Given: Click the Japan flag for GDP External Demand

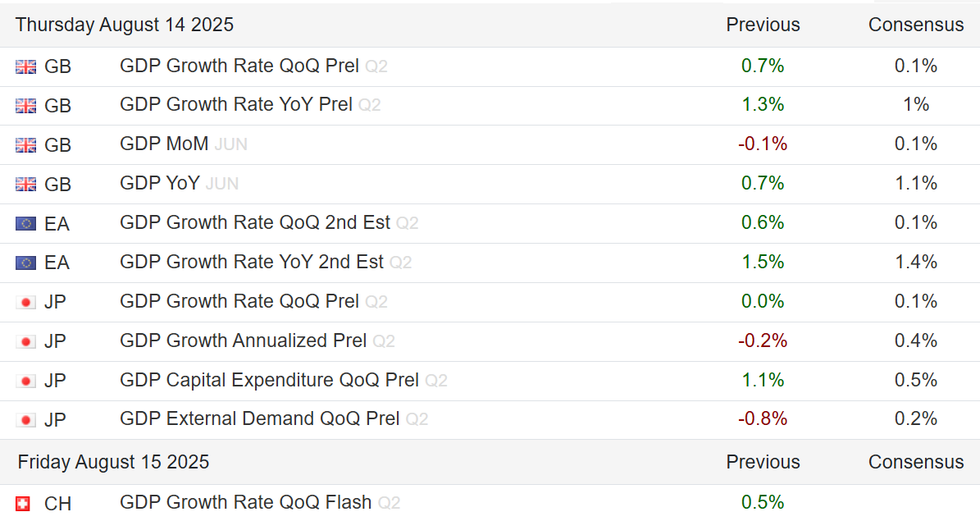Looking at the screenshot, I should [25, 420].
